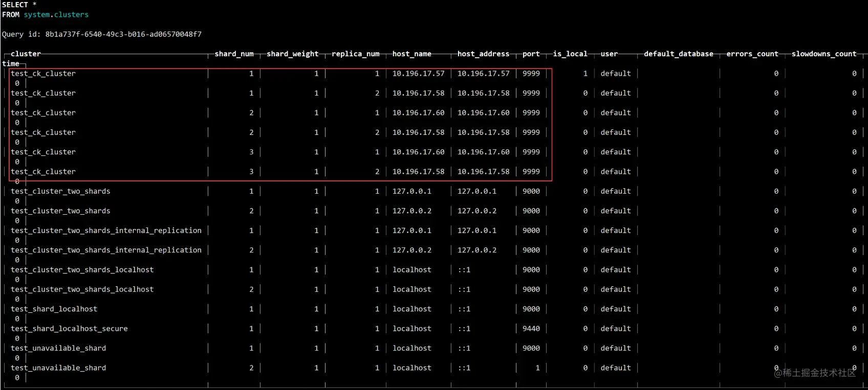Click is_local value 1 in first row
The width and height of the screenshot is (868, 390).
585,74
